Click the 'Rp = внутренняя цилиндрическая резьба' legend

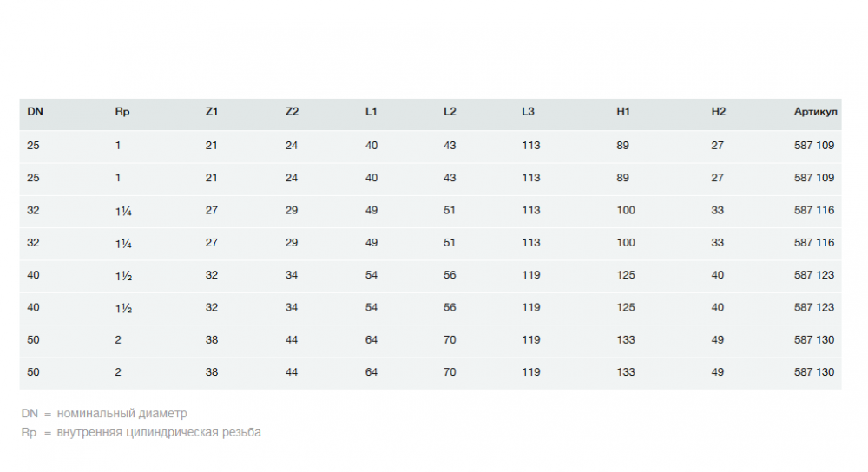(x=141, y=432)
